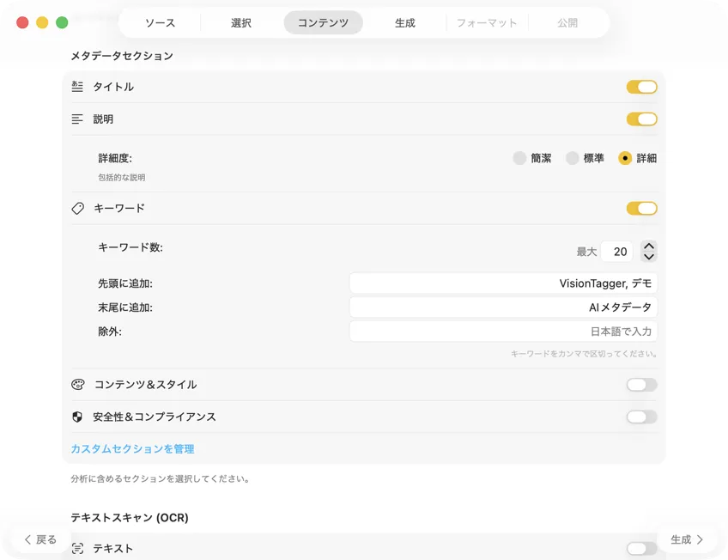Select the 簡潔 detail option
Viewport: 728px width, 560px height.
pyautogui.click(x=519, y=158)
